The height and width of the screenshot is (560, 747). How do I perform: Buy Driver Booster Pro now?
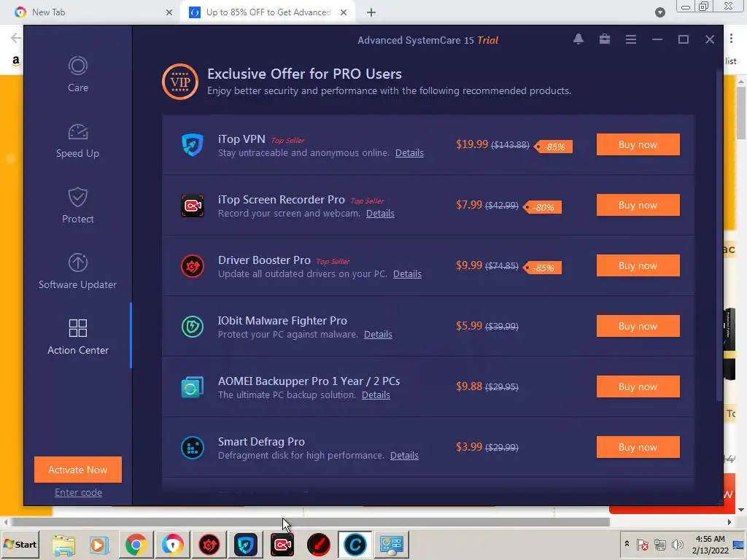(x=638, y=265)
